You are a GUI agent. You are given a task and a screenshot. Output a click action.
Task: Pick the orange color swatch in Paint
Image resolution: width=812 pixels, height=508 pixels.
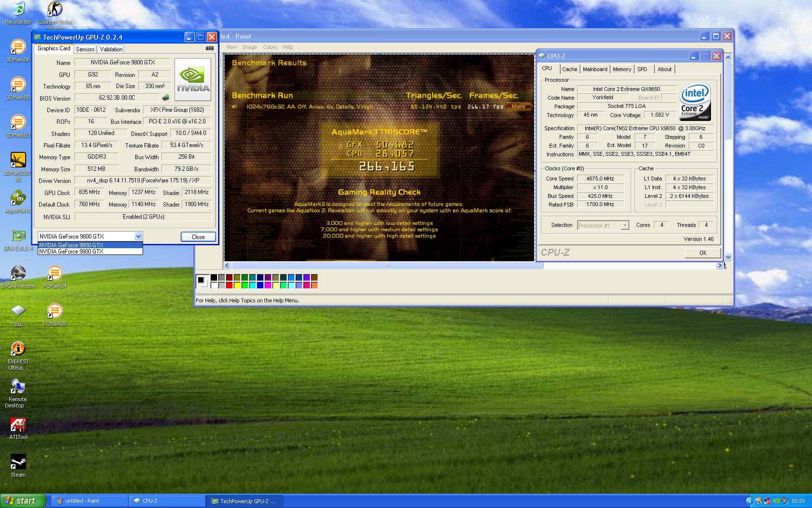coord(315,285)
